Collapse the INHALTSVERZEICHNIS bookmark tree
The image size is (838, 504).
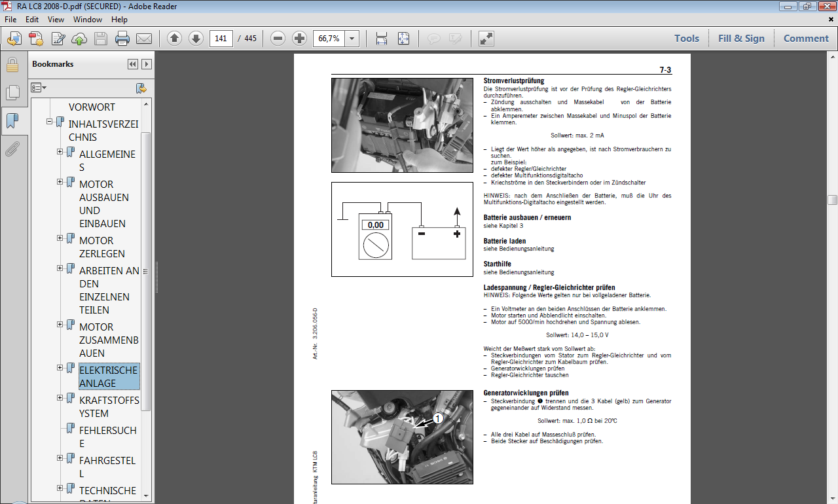(50, 122)
